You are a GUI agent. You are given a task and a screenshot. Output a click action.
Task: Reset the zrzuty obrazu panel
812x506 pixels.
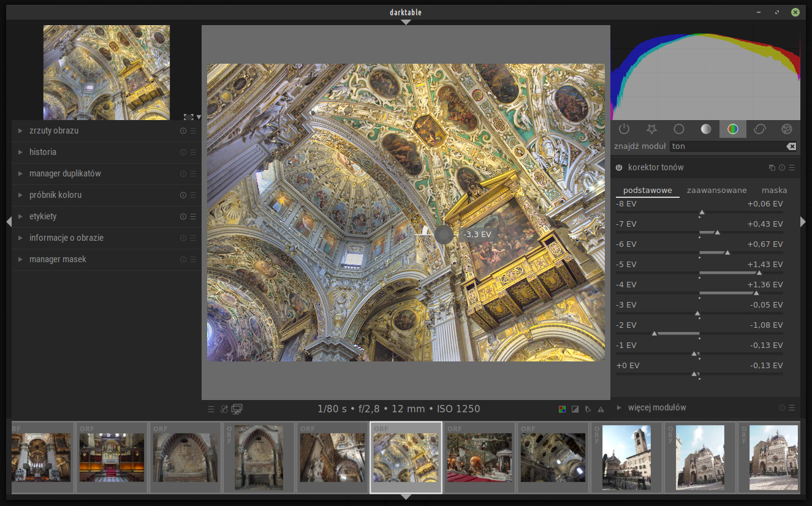(x=183, y=131)
